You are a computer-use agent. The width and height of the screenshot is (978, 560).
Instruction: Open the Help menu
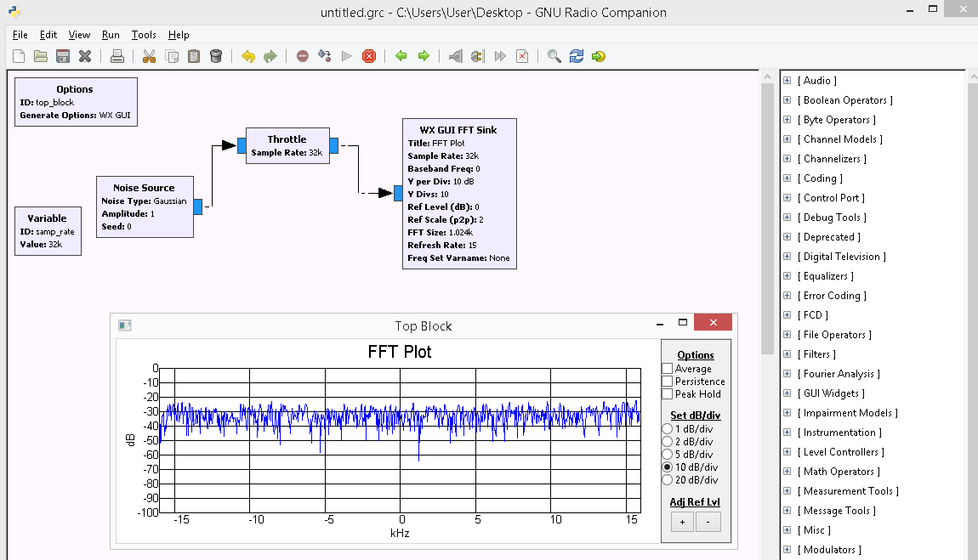click(179, 35)
